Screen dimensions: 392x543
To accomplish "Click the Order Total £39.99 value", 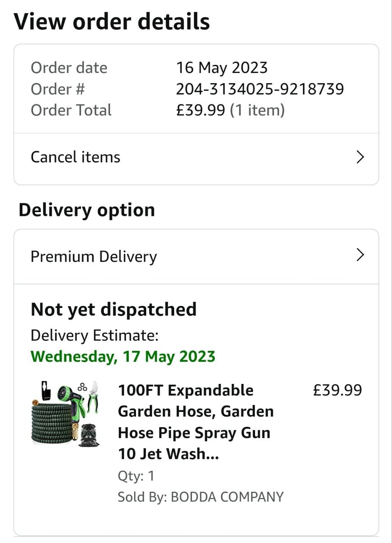I will pyautogui.click(x=200, y=110).
